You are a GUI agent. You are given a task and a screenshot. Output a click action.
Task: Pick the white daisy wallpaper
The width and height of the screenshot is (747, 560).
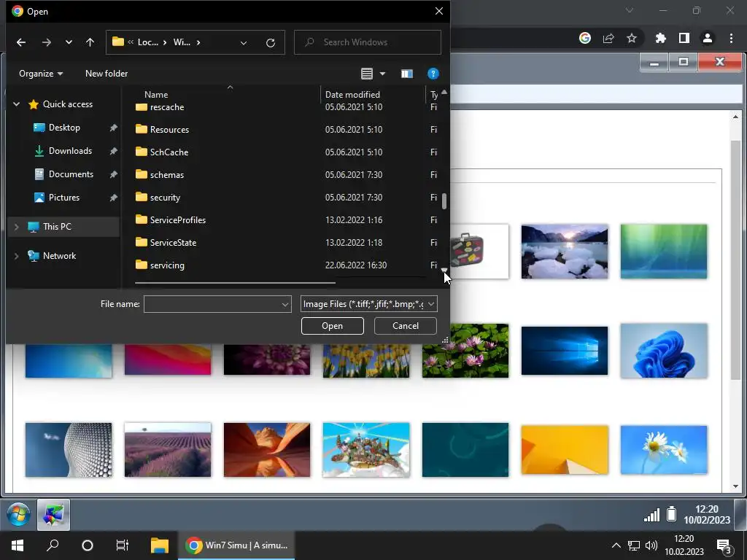point(664,450)
